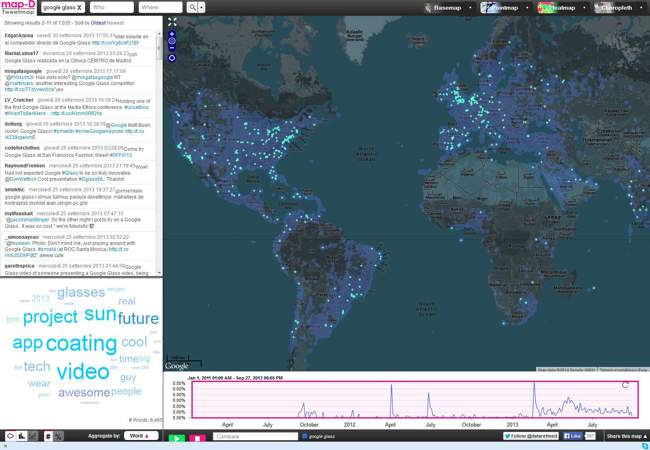Clear the google glass search term X
650x450 pixels.
point(79,7)
